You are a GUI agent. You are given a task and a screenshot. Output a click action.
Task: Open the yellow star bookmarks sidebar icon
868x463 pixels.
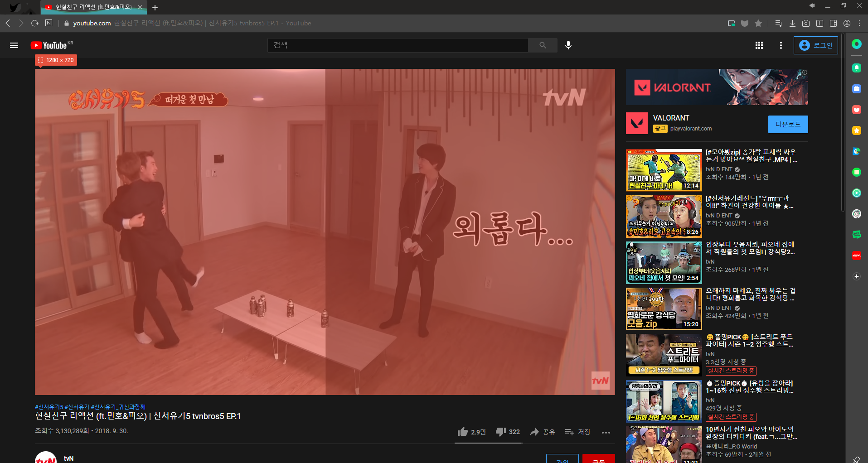click(x=856, y=130)
